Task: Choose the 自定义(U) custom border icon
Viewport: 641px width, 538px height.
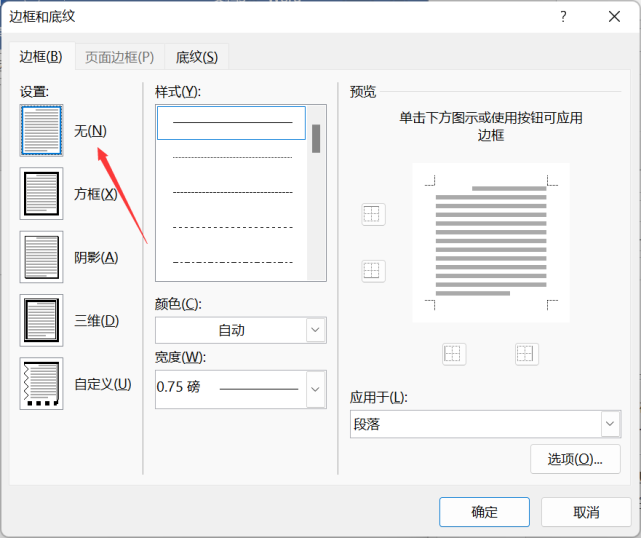Action: 41,383
